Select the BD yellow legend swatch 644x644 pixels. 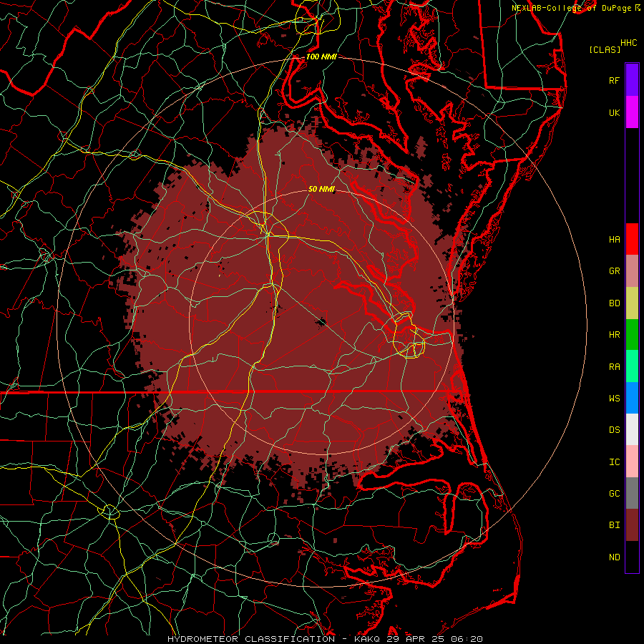(632, 303)
